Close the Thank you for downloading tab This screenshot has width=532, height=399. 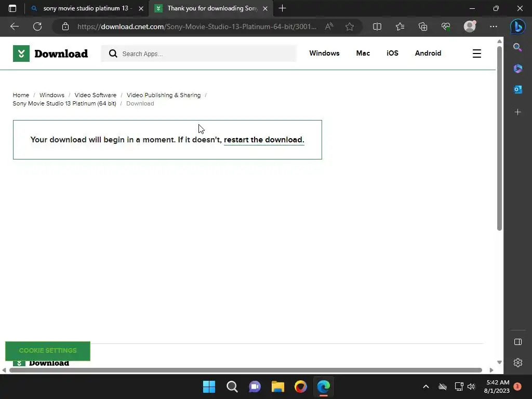[265, 8]
